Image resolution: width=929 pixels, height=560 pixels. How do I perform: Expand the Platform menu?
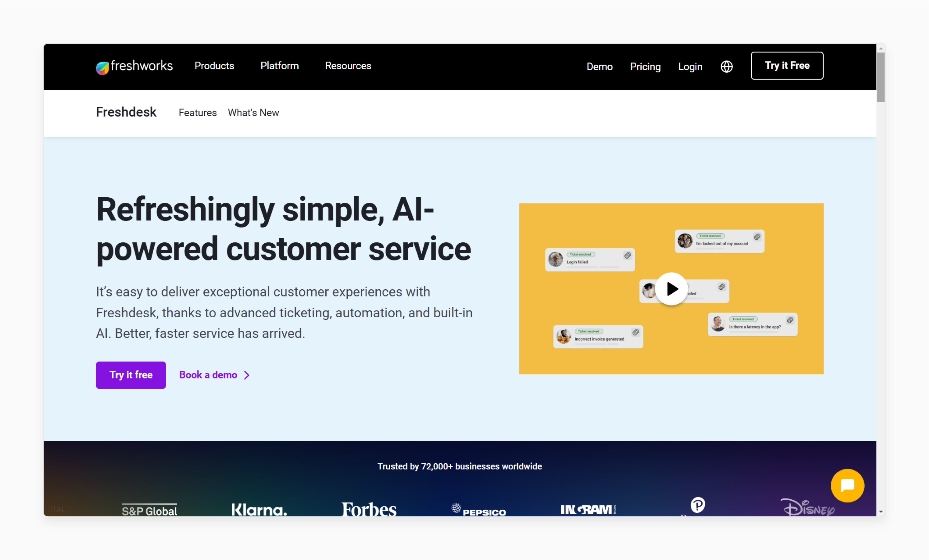point(279,66)
